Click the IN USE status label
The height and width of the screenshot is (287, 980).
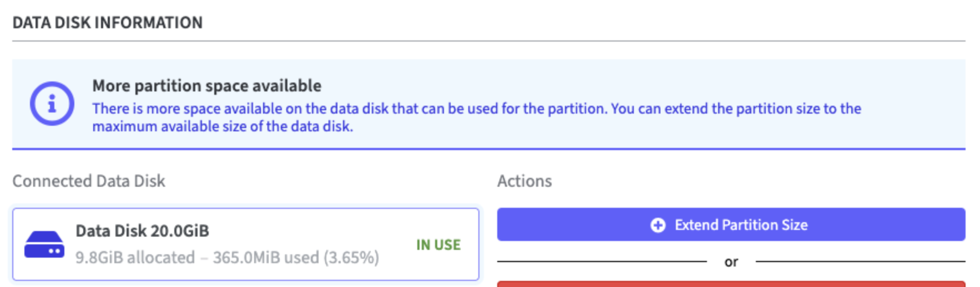(x=438, y=245)
